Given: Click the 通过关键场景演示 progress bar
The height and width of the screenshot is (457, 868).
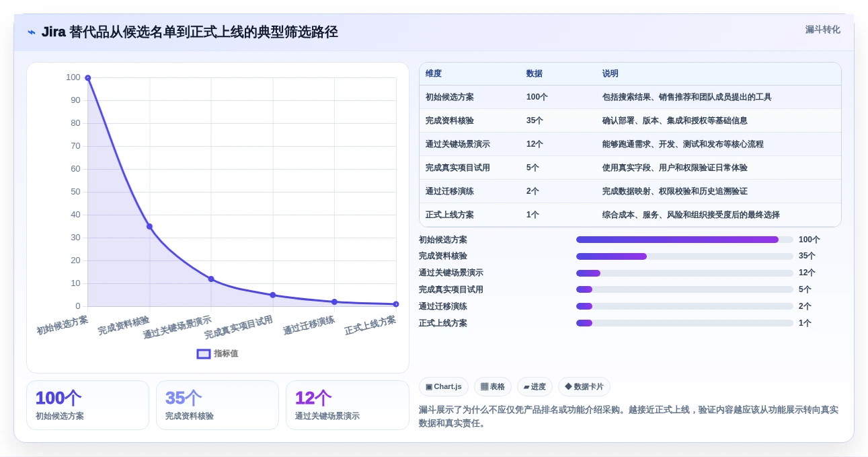Looking at the screenshot, I should click(684, 273).
